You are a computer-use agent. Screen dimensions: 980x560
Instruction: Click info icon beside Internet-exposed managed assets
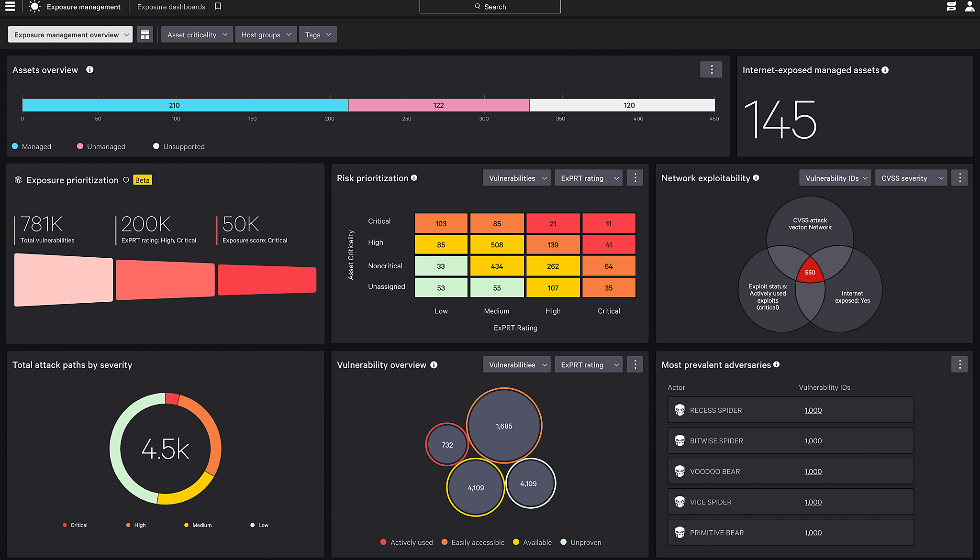tap(885, 70)
